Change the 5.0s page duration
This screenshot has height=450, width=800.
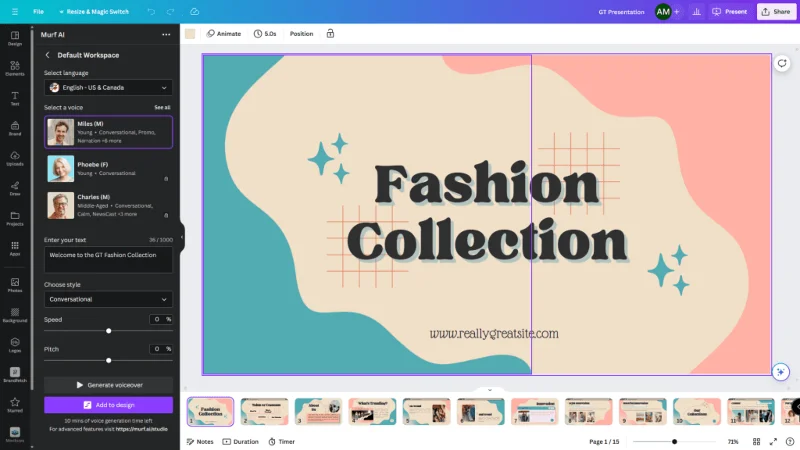coord(265,34)
